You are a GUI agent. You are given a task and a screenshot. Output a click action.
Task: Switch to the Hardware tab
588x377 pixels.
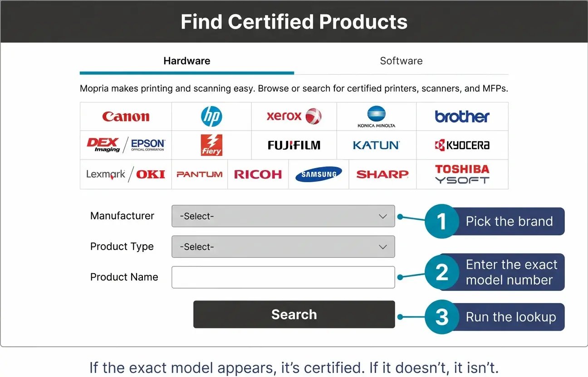187,62
